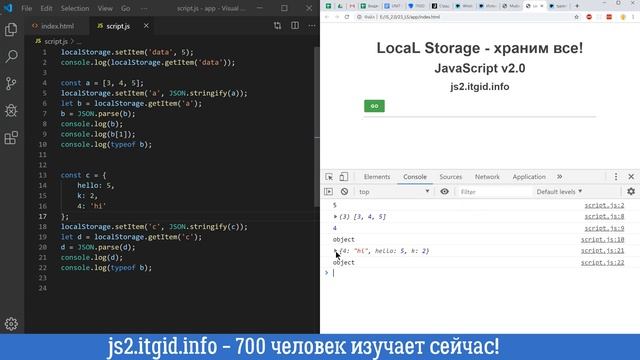The height and width of the screenshot is (360, 640).
Task: Open source link script.js:22
Action: (602, 262)
